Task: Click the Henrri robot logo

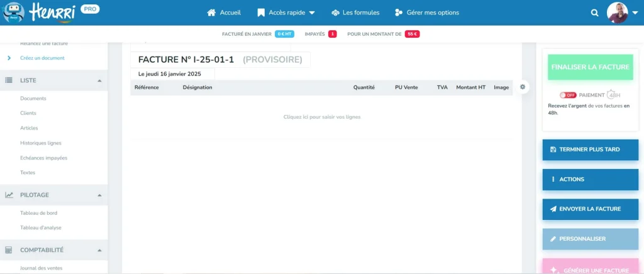Action: tap(14, 11)
